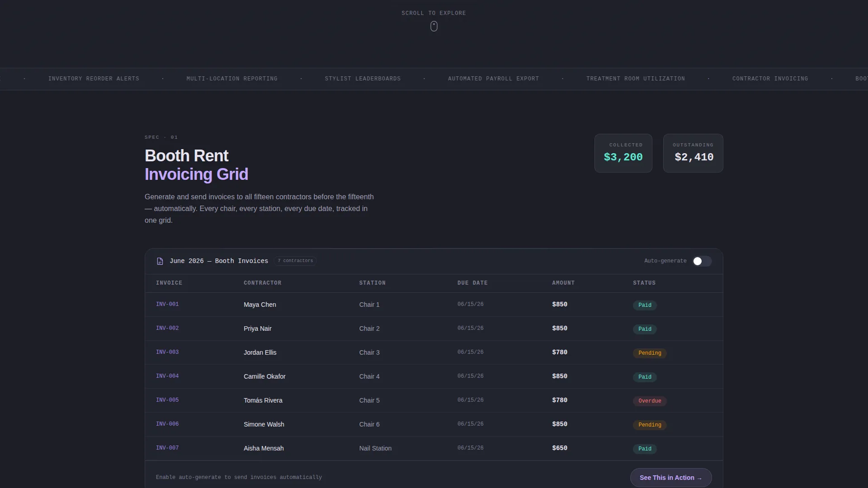
Task: Click the Chair 3 station cell
Action: point(369,352)
